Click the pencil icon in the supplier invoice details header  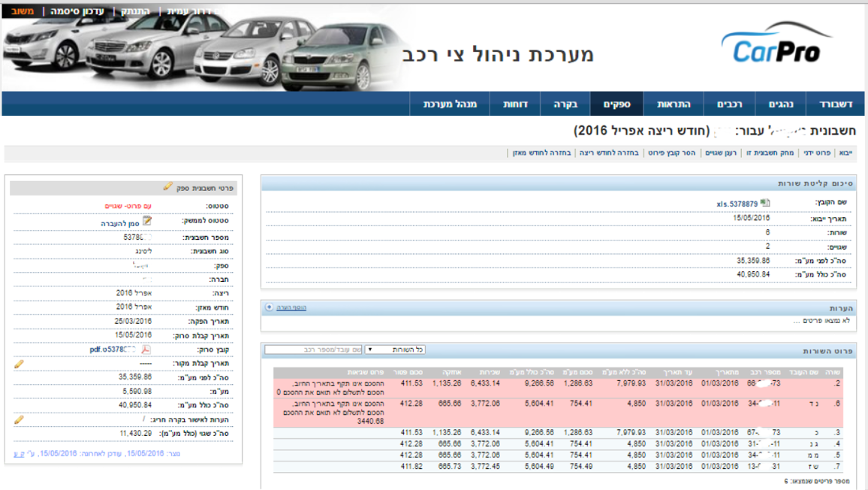pyautogui.click(x=168, y=186)
